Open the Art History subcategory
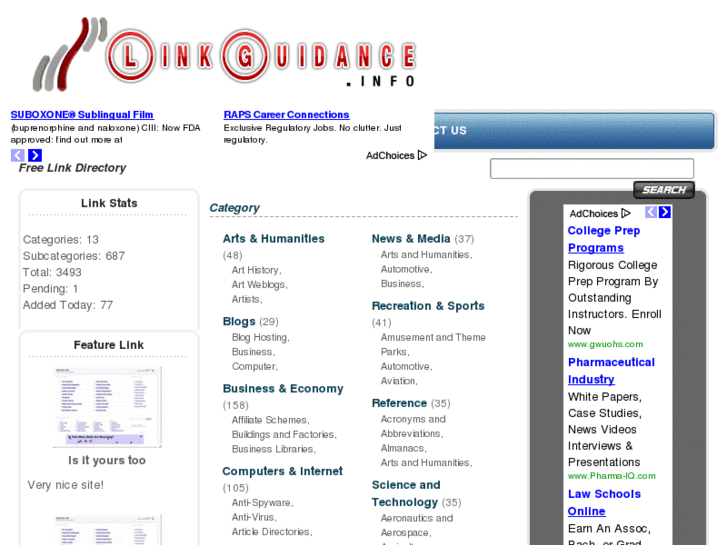727x545 pixels. tap(256, 270)
